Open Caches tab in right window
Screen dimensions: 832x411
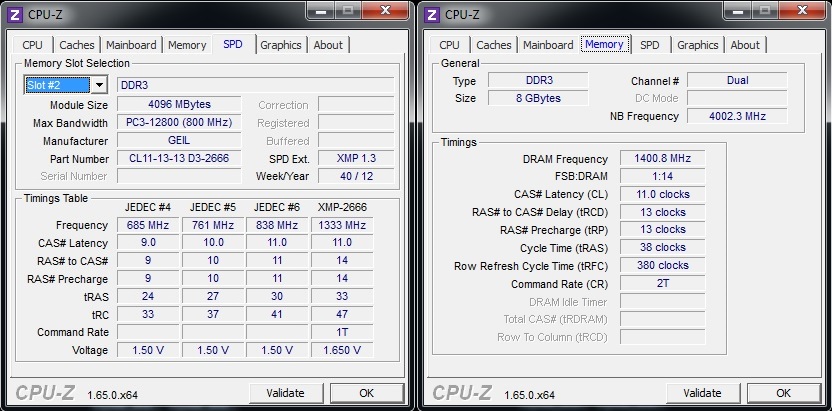click(494, 45)
